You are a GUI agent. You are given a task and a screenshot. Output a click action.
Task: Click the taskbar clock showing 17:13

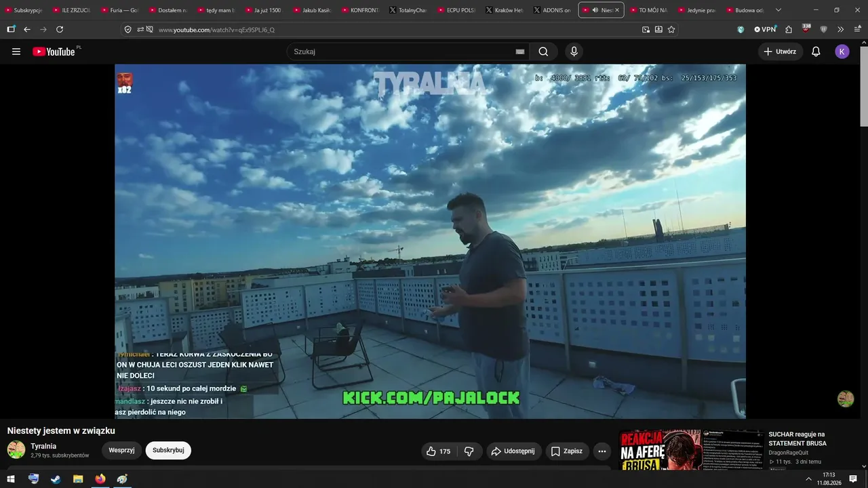[829, 479]
